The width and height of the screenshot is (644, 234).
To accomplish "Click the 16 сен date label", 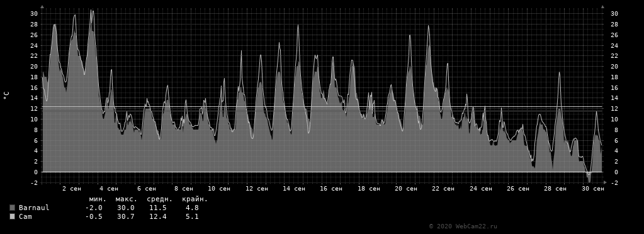I will coord(330,189).
